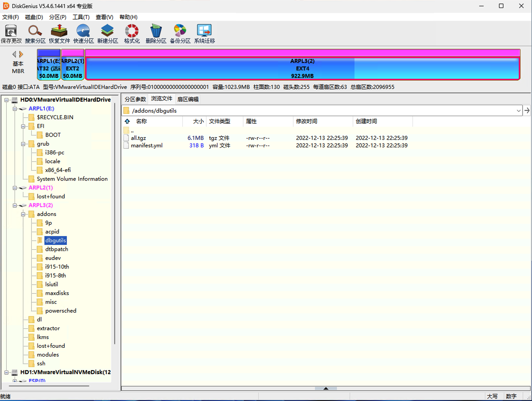The height and width of the screenshot is (401, 532).
Task: Select the 删除分区 delete partition icon
Action: coord(156,33)
